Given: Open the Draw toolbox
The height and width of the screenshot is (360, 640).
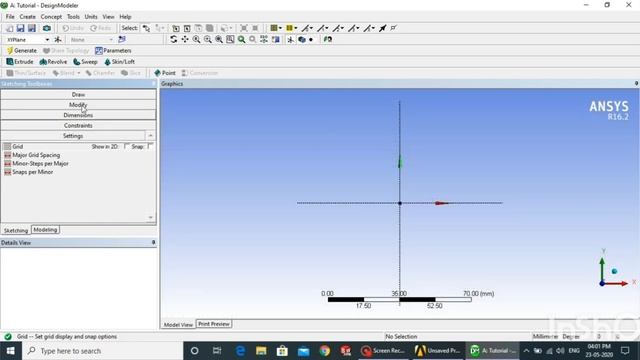Looking at the screenshot, I should [x=78, y=94].
